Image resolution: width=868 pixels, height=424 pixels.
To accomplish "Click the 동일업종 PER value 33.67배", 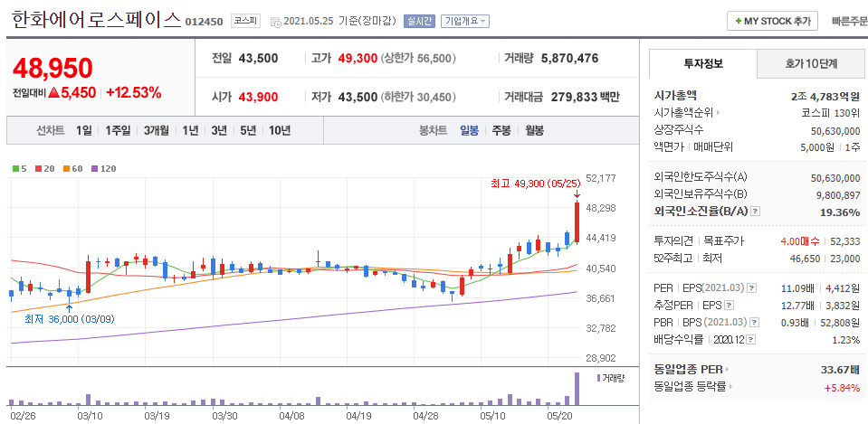I will point(839,369).
